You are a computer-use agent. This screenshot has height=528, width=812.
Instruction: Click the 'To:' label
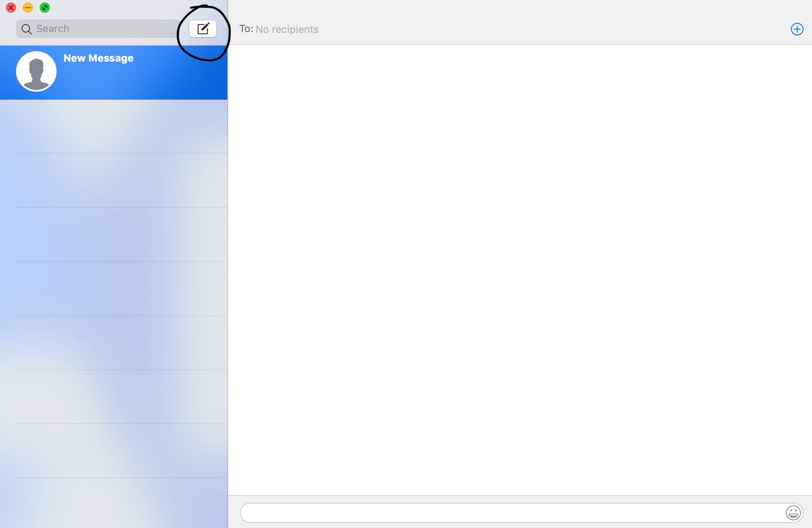point(246,29)
